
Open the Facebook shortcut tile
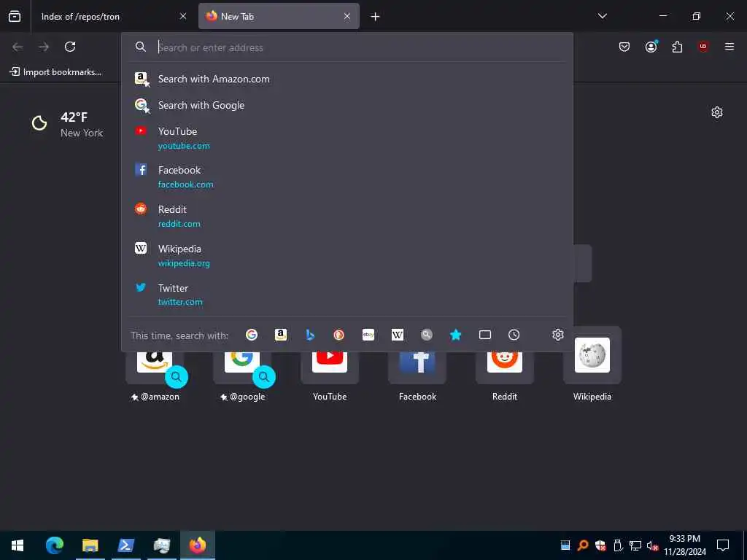417,376
